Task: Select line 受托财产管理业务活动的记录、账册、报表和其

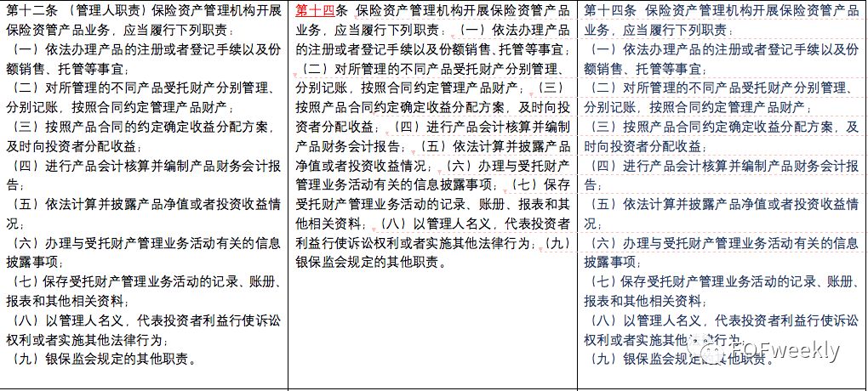Action: 433,204
